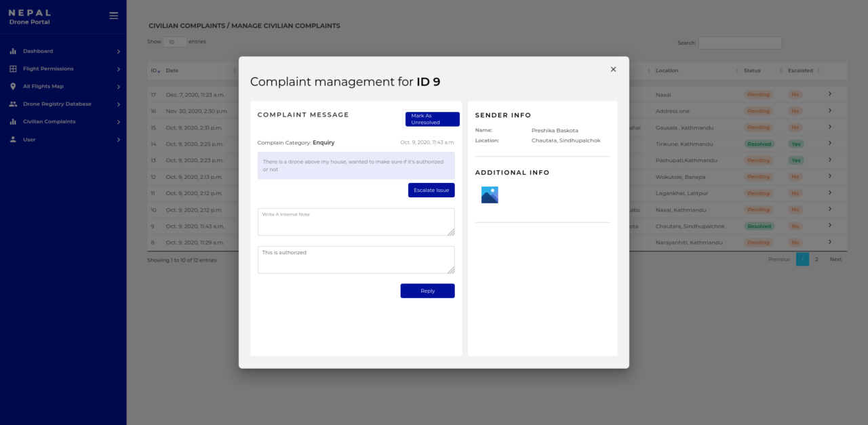Click the All Flights Map pin icon
Screen dimensions: 868x425
(13, 87)
